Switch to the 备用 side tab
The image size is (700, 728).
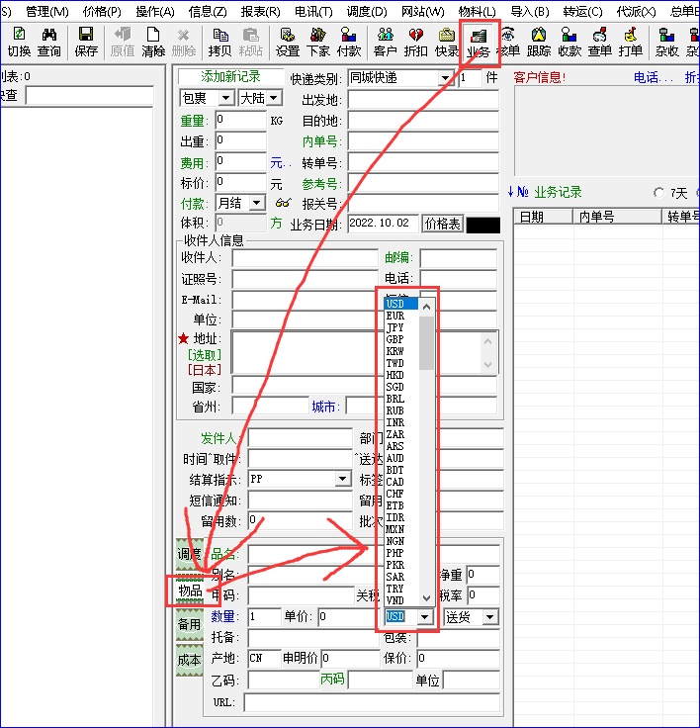(x=190, y=624)
